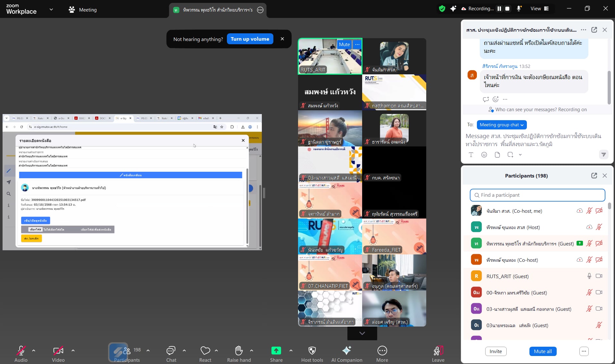Click the Raise hand icon

click(239, 351)
